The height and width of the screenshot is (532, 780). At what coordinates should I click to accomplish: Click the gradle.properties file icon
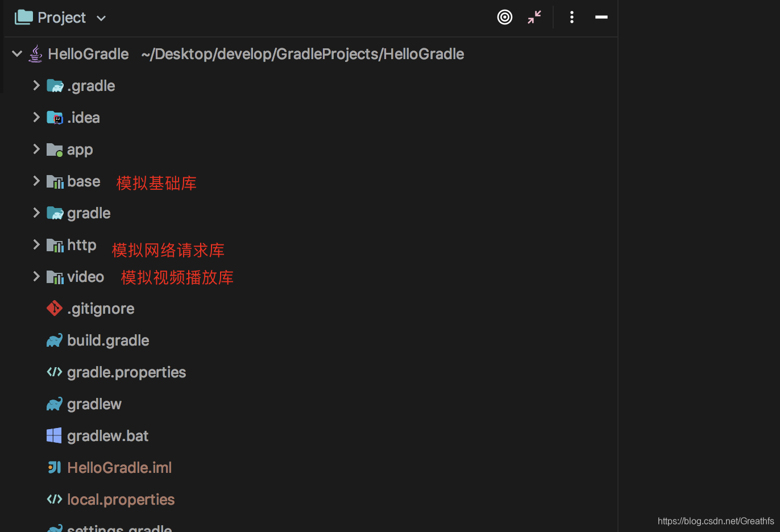pos(55,372)
